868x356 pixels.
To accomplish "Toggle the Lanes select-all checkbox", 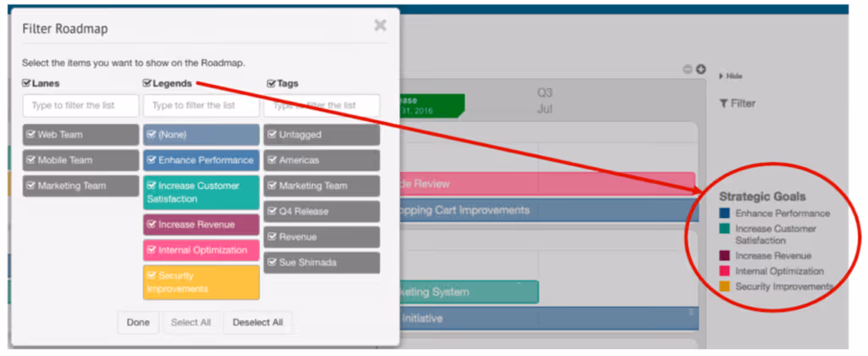I will [x=26, y=83].
